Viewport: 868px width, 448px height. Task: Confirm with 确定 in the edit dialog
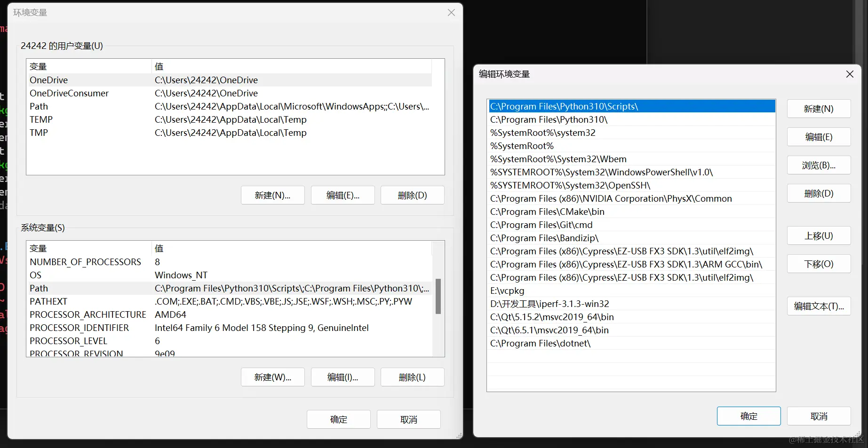(x=749, y=416)
